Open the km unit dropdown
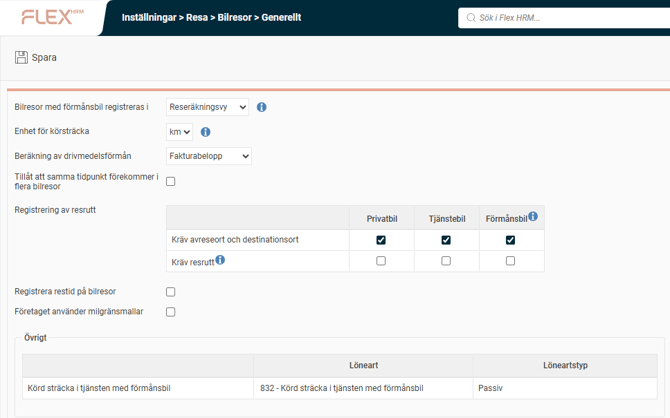This screenshot has width=670, height=418. 180,132
